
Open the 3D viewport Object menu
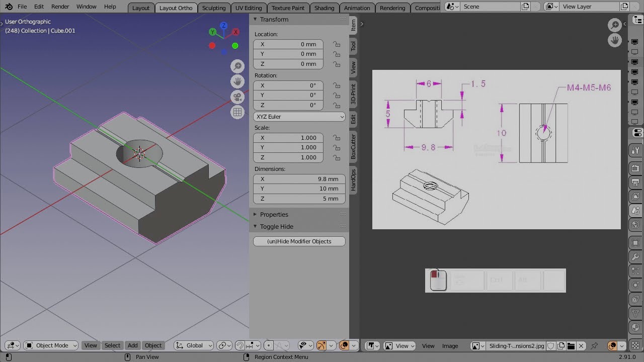point(153,345)
